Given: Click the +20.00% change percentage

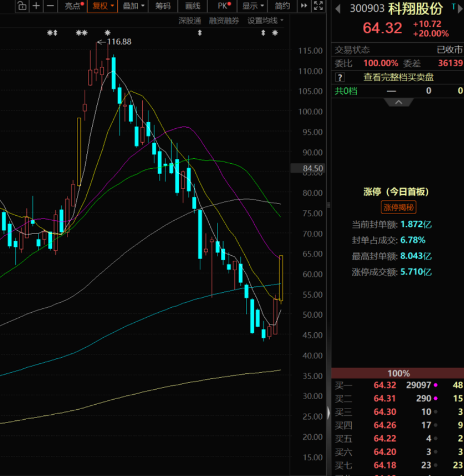Looking at the screenshot, I should (x=431, y=33).
